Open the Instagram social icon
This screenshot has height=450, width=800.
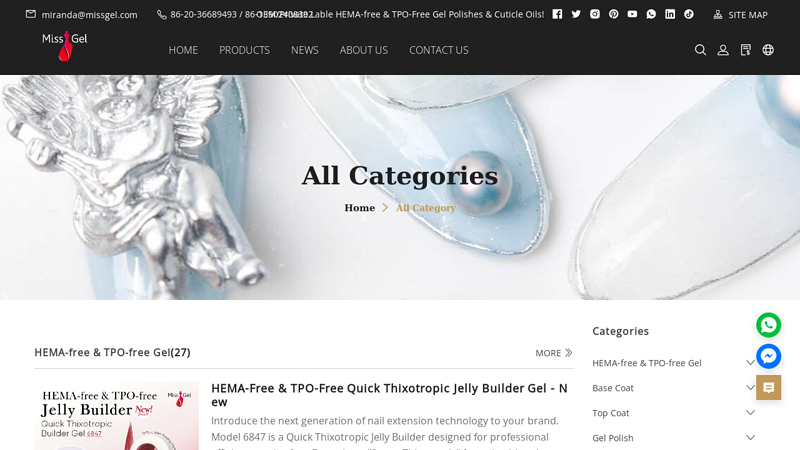pyautogui.click(x=595, y=14)
